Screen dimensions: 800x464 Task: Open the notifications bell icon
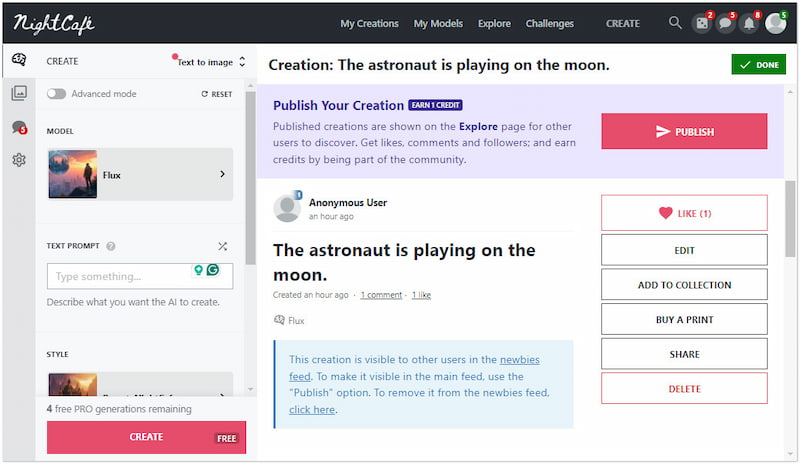pyautogui.click(x=749, y=23)
